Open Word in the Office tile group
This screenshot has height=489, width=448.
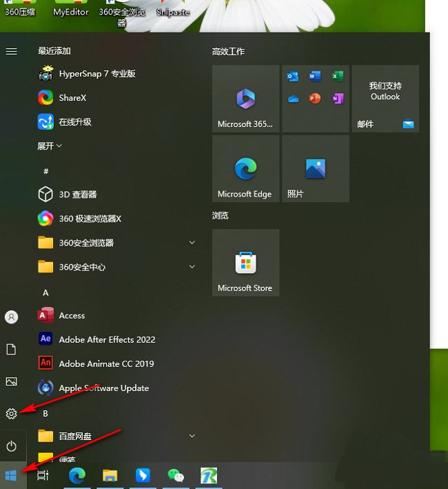click(315, 76)
